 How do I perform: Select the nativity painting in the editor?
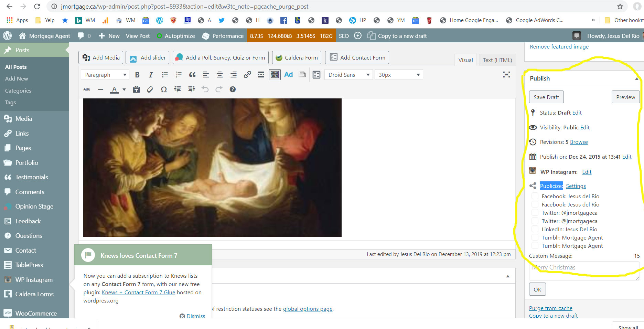click(x=212, y=168)
